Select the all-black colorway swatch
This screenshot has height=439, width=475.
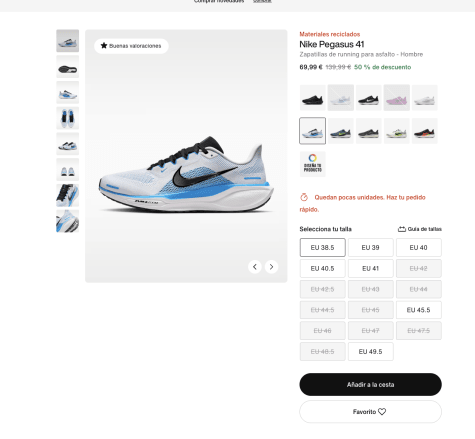point(313,98)
